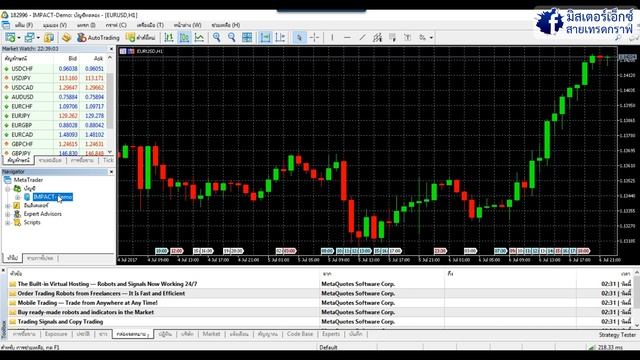The width and height of the screenshot is (640, 360).
Task: Switch chart to Bar Chart mode
Action: point(169,38)
